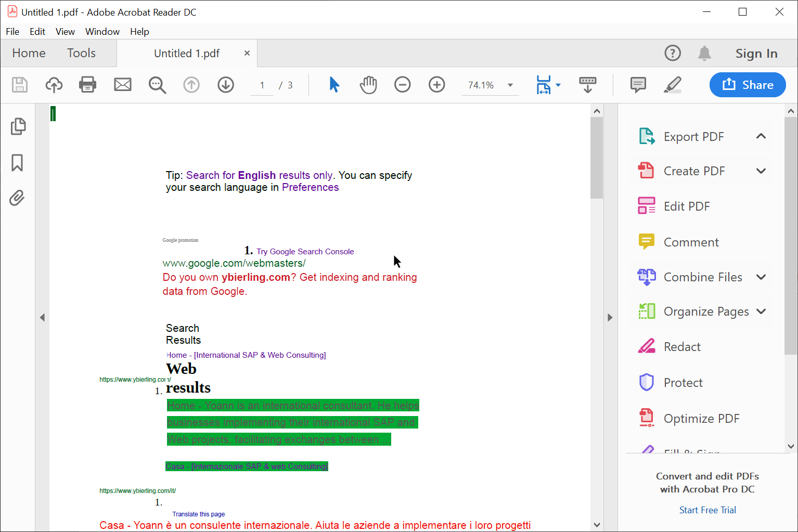Open the zoom level dropdown
This screenshot has width=798, height=532.
[510, 85]
